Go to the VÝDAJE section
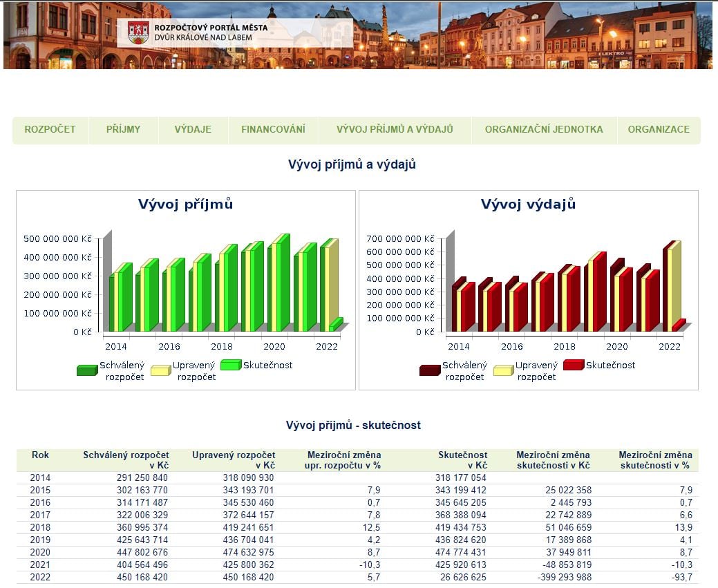The width and height of the screenshot is (718, 588). [193, 130]
